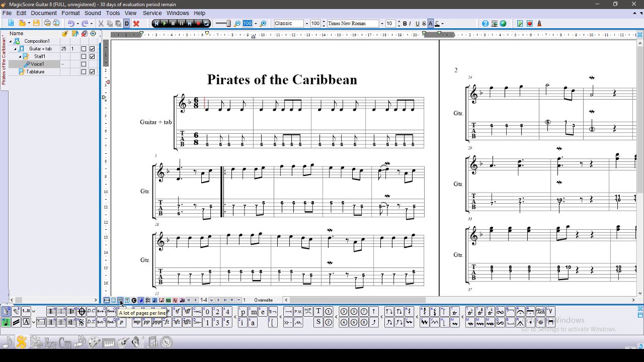
Task: Click the Name column header
Action: coord(17,33)
